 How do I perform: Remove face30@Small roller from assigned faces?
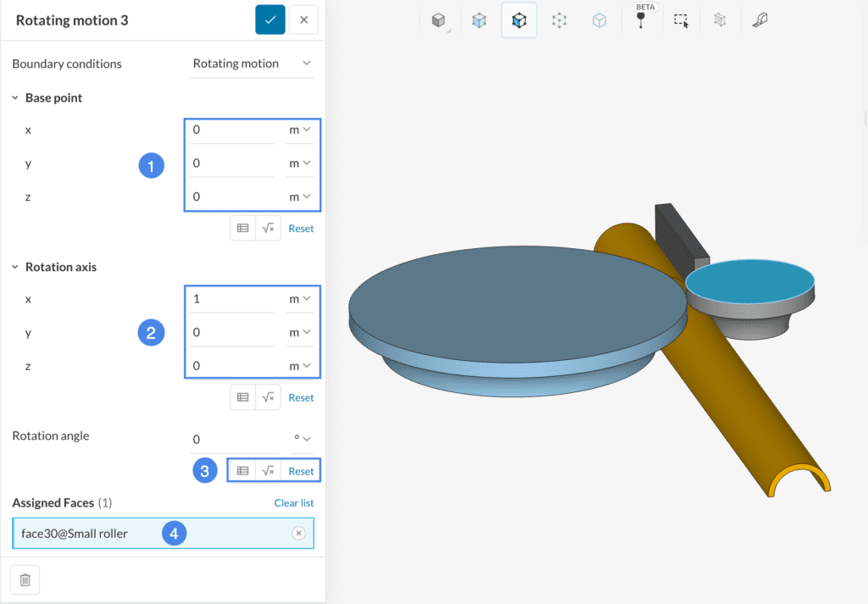298,533
